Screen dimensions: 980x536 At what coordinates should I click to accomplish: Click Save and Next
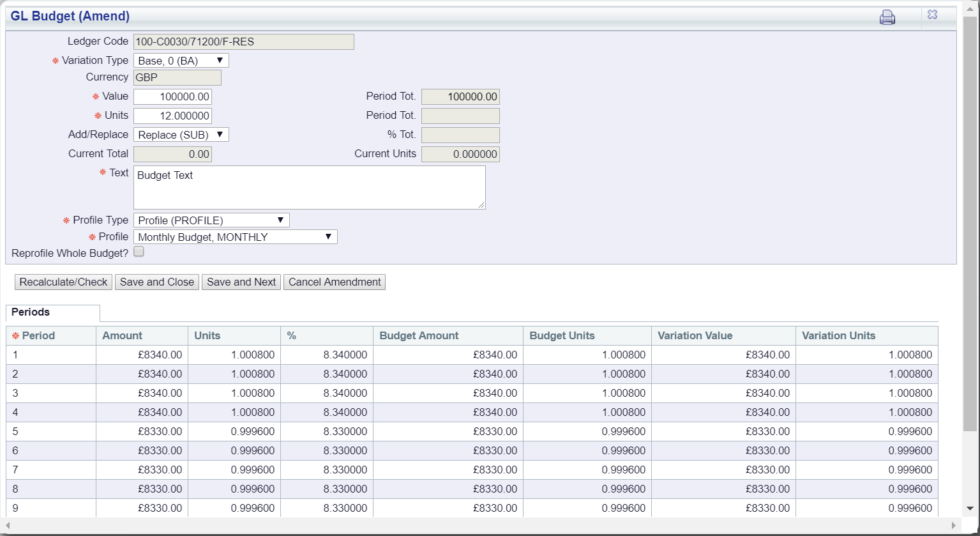click(241, 282)
